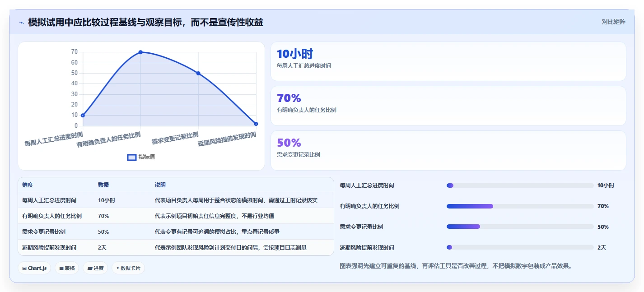Screen dimensions: 644x292
Task: Click the 数据卡片 tag chip
Action: click(x=128, y=268)
